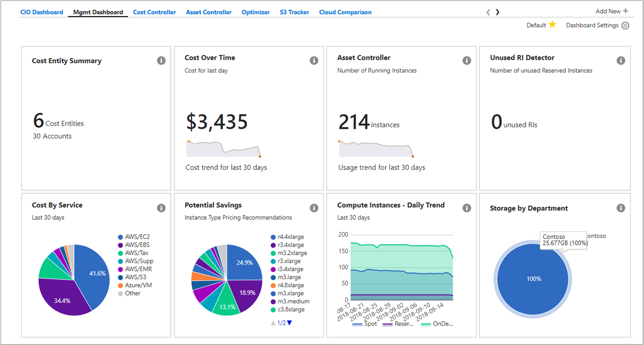Viewport: 644px width, 345px height.
Task: Select the m3.large legend entry
Action: click(x=286, y=277)
